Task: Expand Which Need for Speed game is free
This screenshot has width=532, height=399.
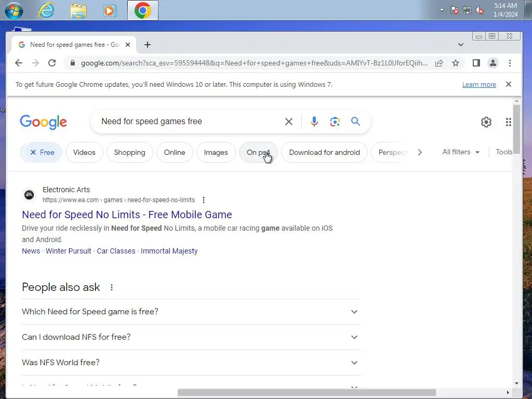Action: (191, 312)
